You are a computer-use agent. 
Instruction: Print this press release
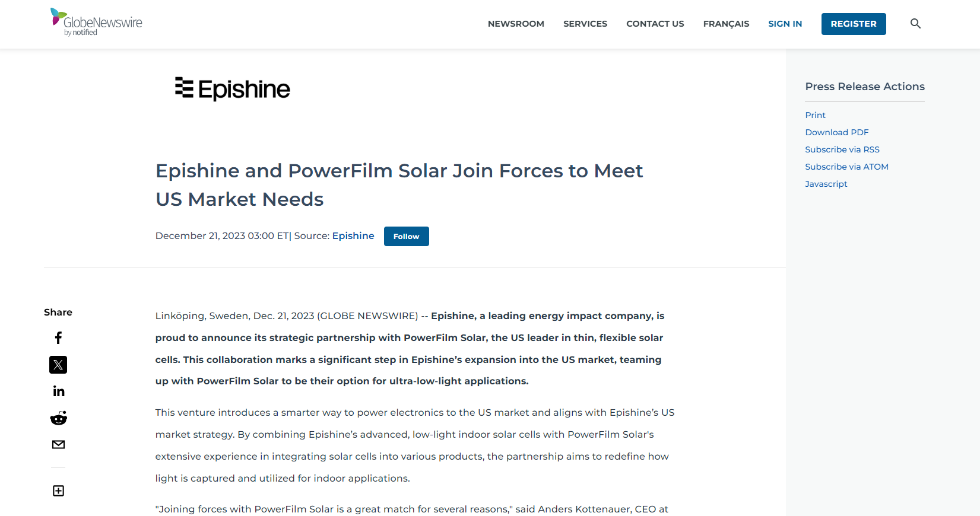[815, 115]
